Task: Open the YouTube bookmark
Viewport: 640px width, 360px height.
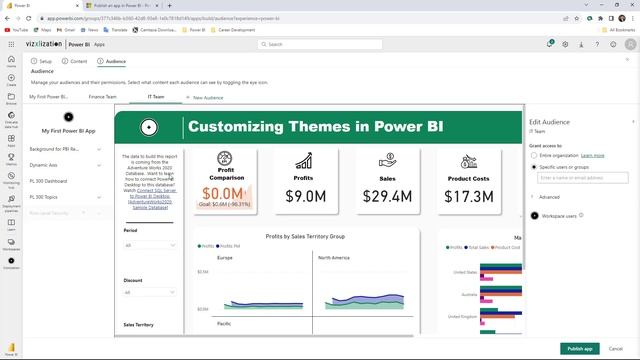Action: click(x=16, y=30)
